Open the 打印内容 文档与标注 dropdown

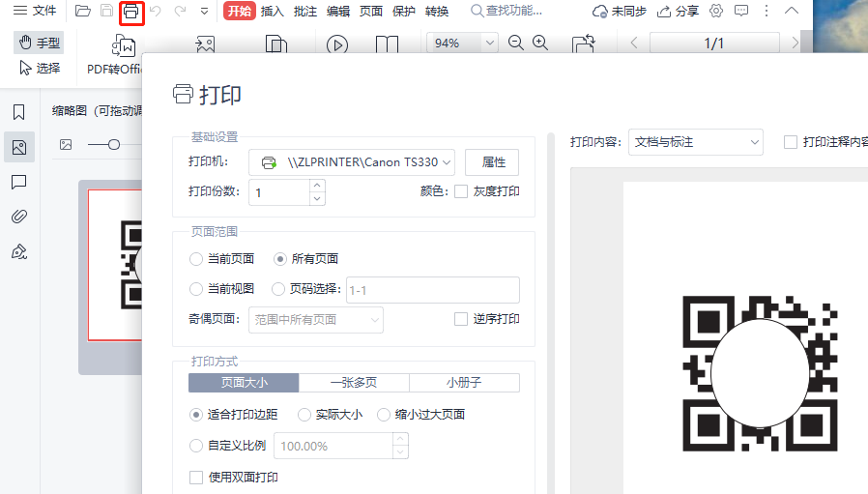(695, 142)
